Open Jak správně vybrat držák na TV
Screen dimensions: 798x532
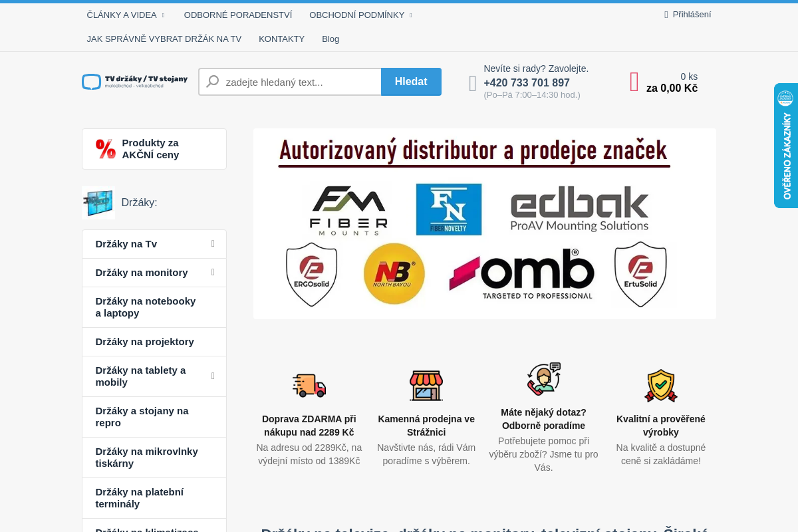[x=164, y=39]
